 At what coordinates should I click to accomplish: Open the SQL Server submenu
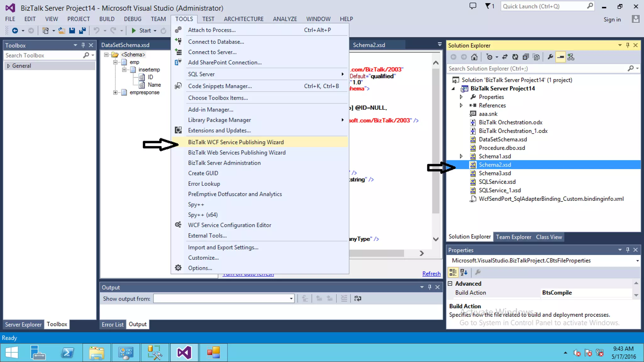tap(260, 74)
